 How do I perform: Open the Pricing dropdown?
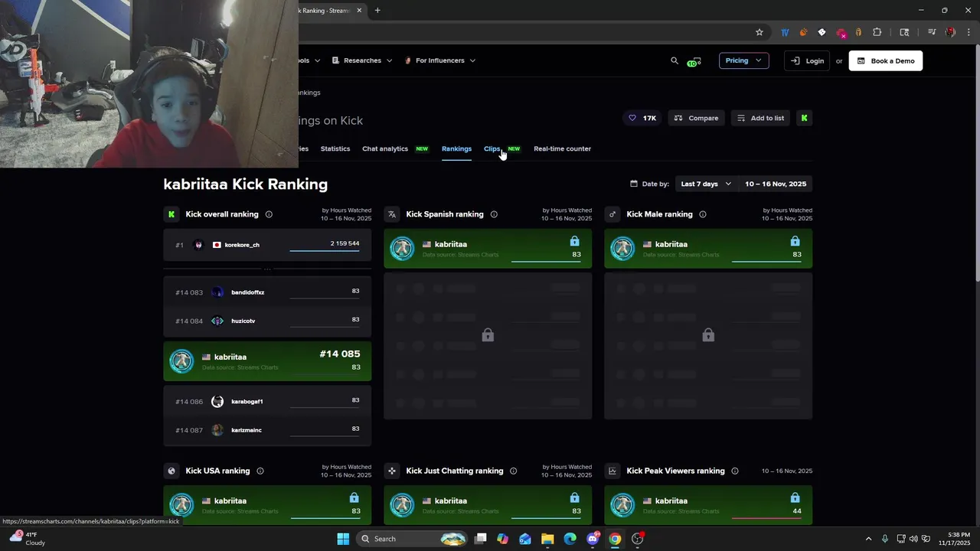click(x=743, y=60)
